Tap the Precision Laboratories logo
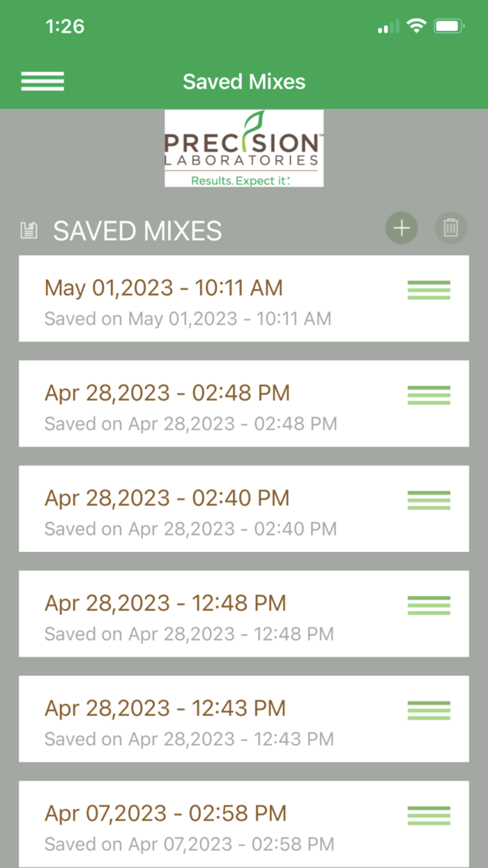 click(244, 149)
